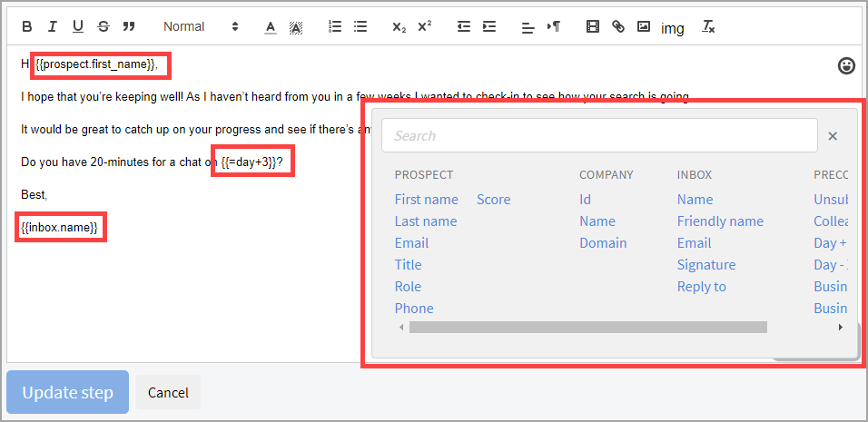Select the inbox Signature variable
Image resolution: width=868 pixels, height=422 pixels.
click(x=705, y=265)
